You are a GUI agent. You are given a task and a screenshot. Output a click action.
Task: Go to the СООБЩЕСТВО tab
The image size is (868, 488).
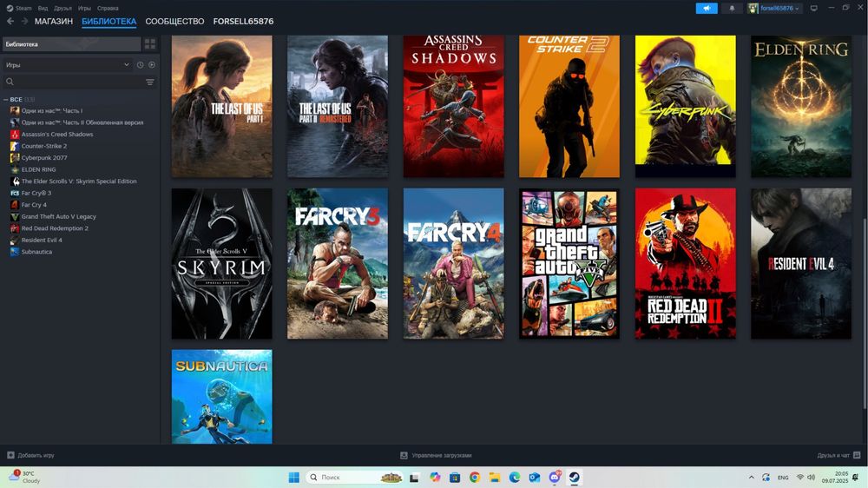pos(174,21)
